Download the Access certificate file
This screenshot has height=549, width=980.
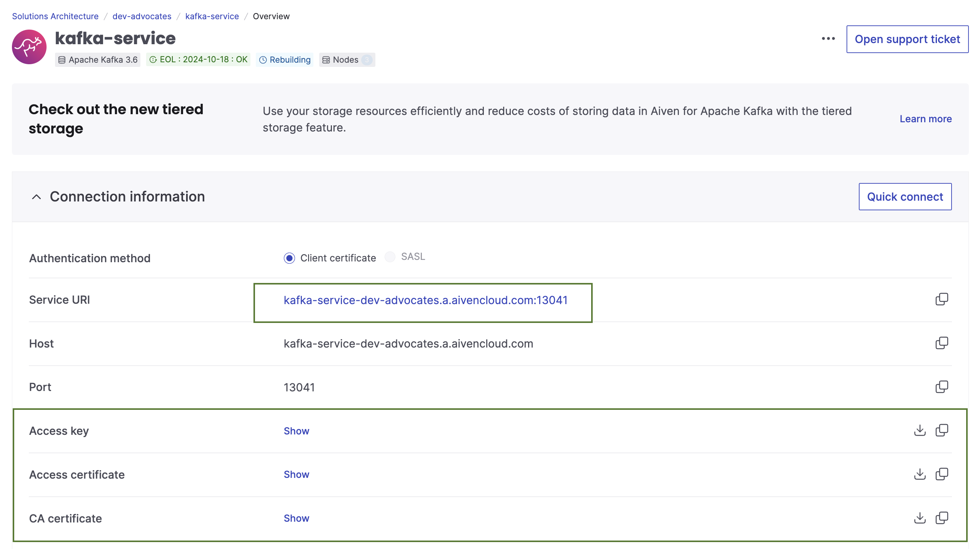point(920,474)
